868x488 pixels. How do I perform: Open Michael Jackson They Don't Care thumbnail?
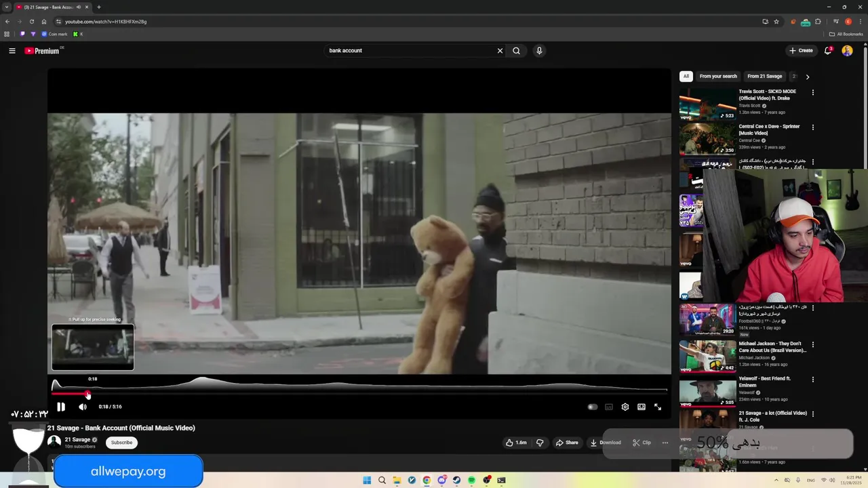coord(707,356)
